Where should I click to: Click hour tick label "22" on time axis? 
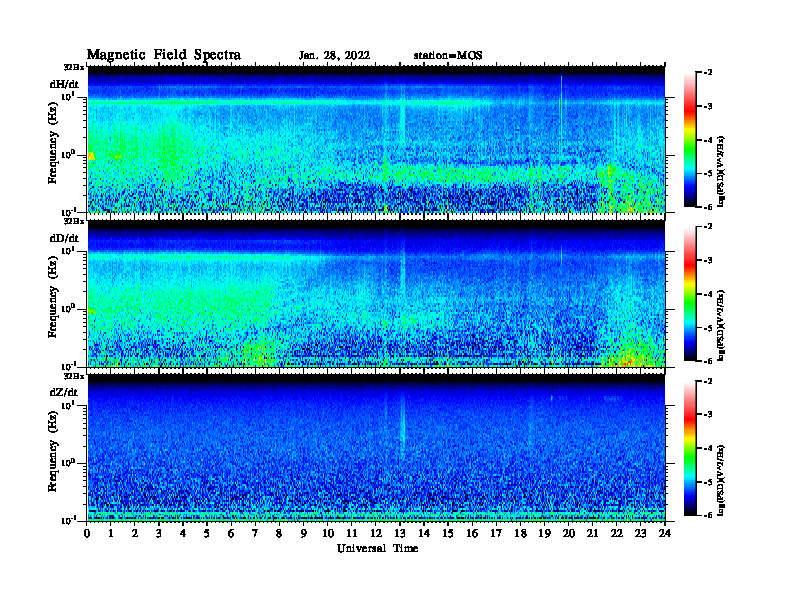point(617,533)
